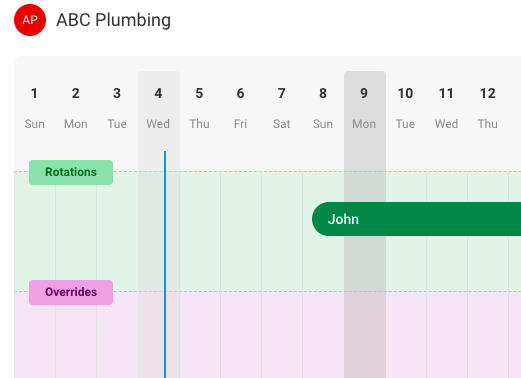
Task: Click Overrides cell under Friday 6
Action: pos(241,335)
